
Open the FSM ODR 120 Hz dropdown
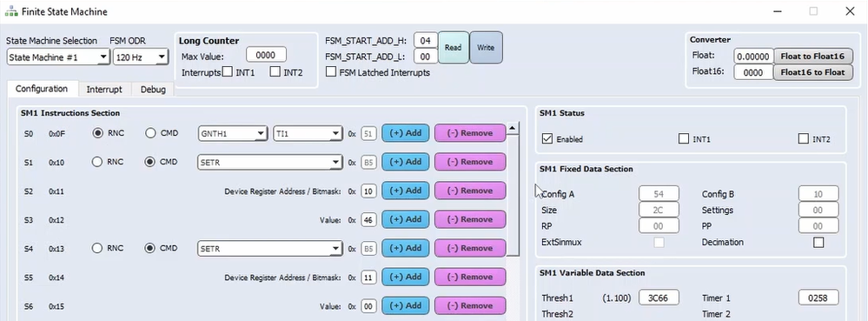[141, 57]
